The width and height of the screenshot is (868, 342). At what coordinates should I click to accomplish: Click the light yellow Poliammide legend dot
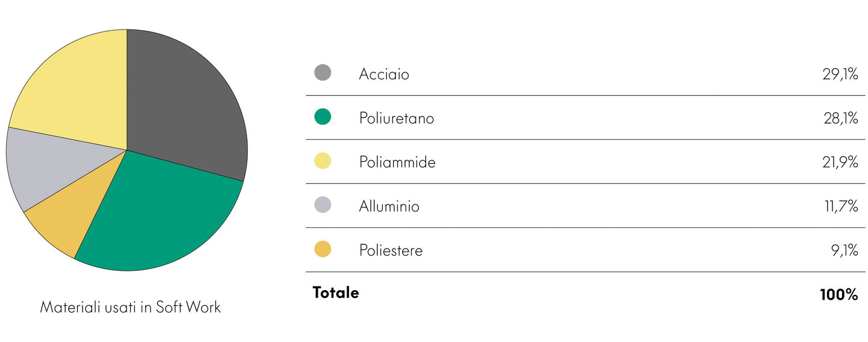click(x=322, y=161)
